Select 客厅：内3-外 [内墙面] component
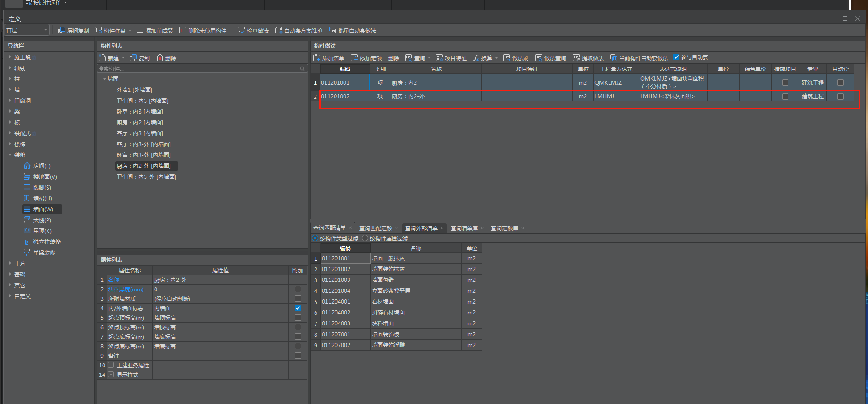 pyautogui.click(x=144, y=144)
